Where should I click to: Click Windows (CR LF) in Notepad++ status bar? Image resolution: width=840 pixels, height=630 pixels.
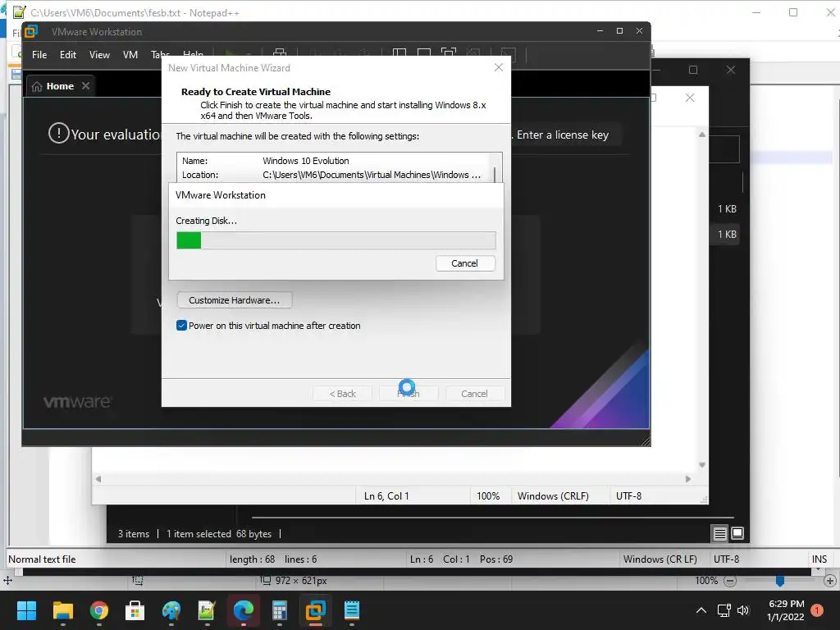660,559
